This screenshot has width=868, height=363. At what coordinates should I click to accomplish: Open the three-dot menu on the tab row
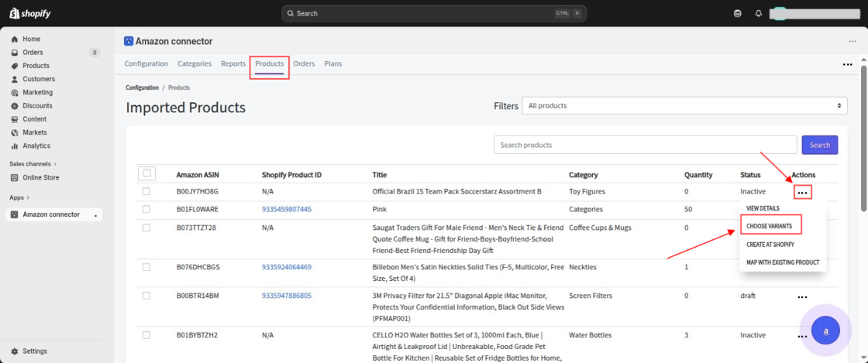(848, 64)
